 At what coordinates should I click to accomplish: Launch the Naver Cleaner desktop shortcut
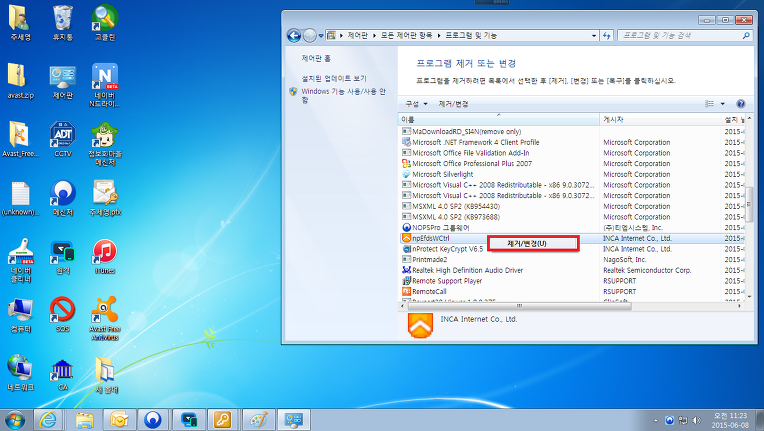point(20,261)
